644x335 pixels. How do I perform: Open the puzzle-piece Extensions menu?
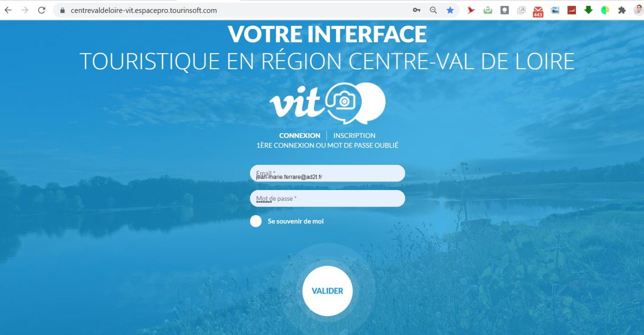622,10
